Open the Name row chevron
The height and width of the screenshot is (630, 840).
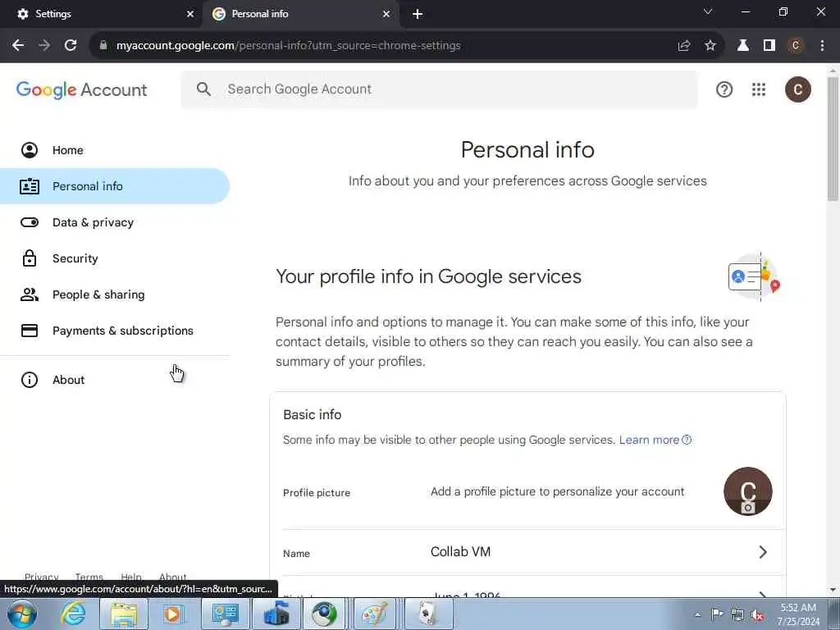[x=763, y=552]
